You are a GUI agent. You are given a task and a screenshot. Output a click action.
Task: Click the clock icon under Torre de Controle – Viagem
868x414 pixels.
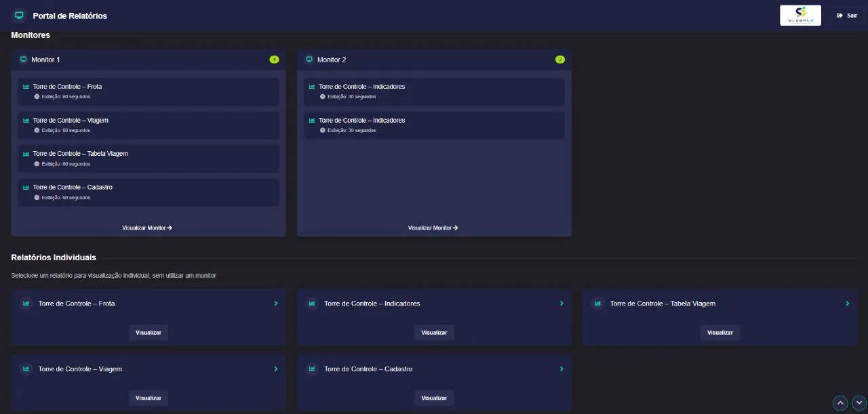coord(36,130)
